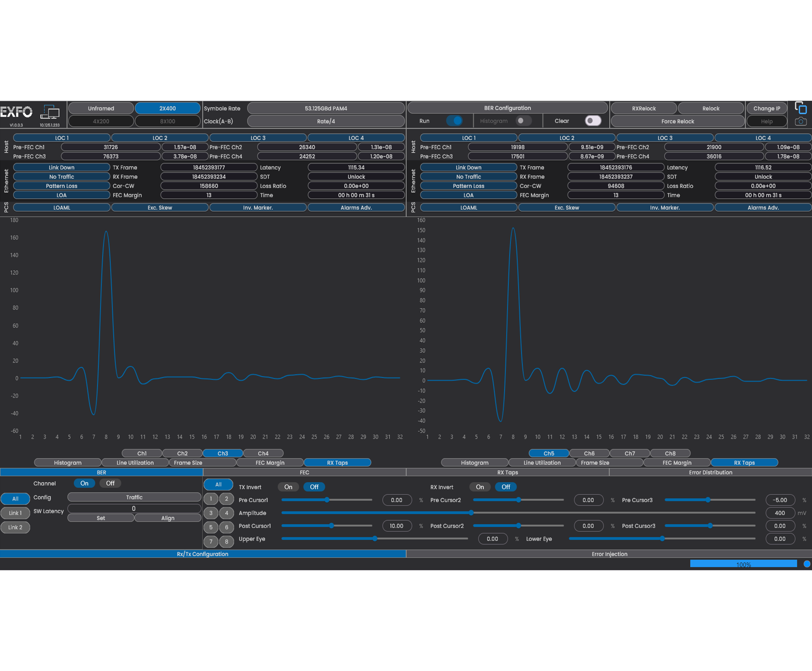
Task: Click the camera screenshot icon
Action: click(x=800, y=121)
